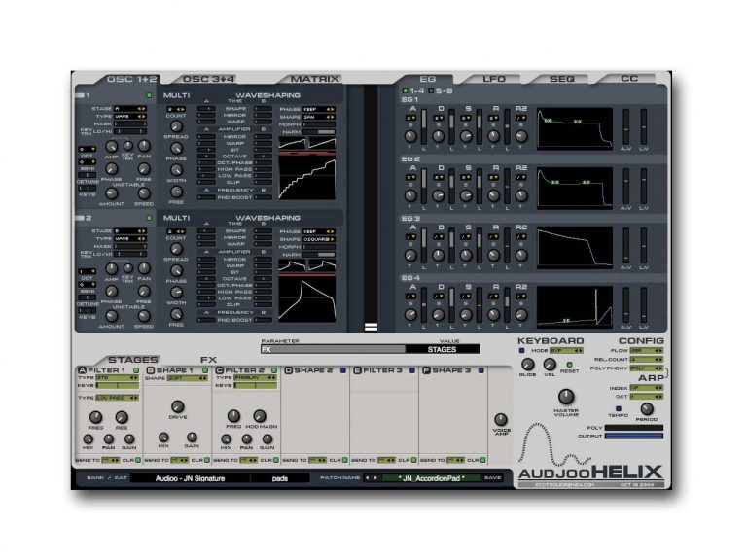The height and width of the screenshot is (560, 747).
Task: Adjust Oscillator 1 Amp knob
Action: 112,146
